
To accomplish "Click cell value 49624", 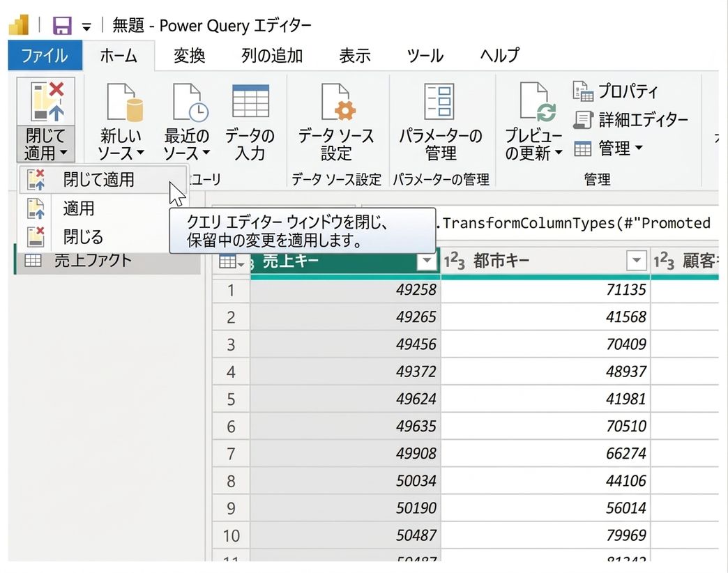I will 416,399.
